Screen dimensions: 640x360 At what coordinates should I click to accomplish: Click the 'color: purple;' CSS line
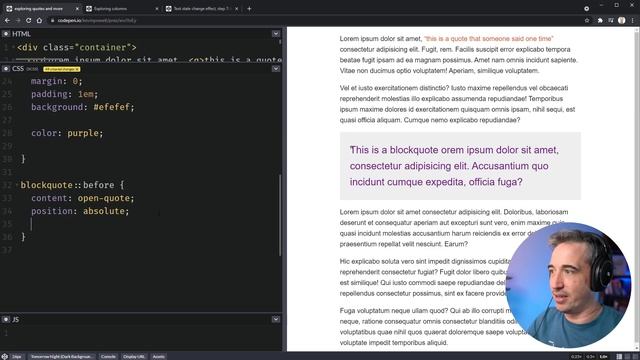67,133
